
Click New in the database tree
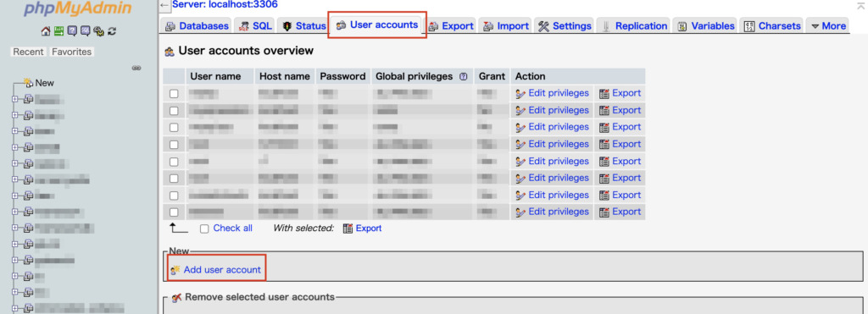click(x=44, y=83)
